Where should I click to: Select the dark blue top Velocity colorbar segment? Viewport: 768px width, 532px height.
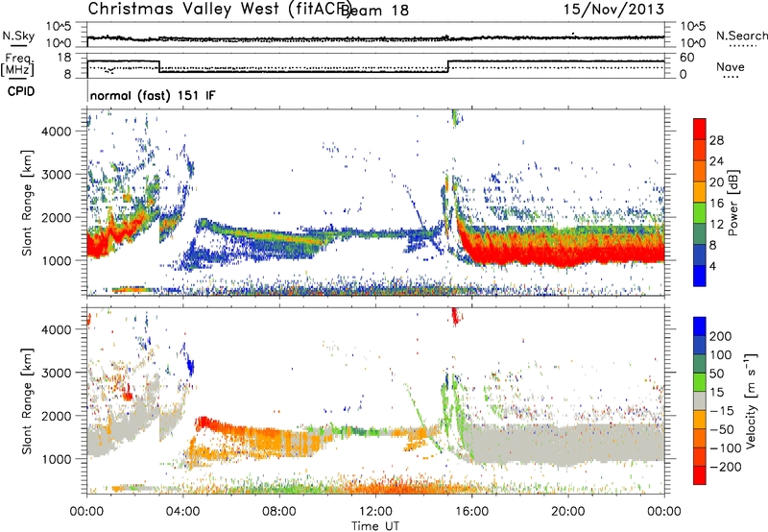coord(700,326)
